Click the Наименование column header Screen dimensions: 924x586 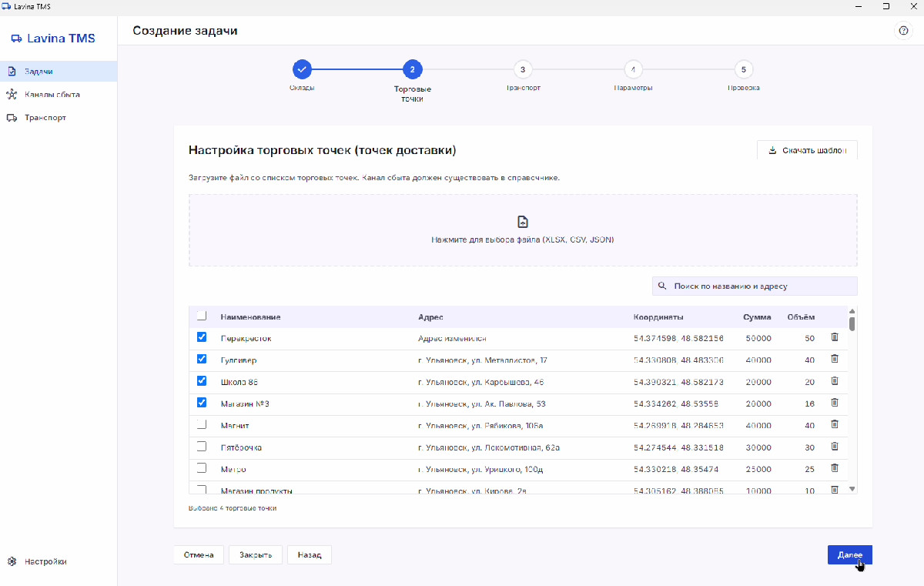point(250,317)
